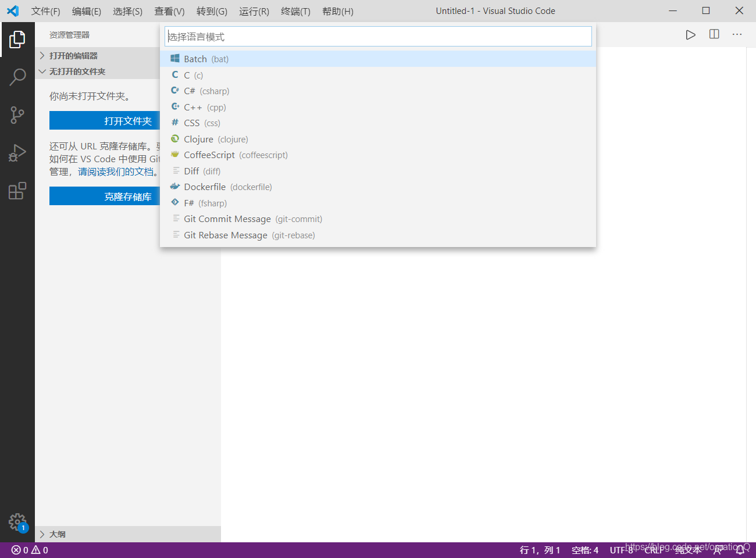
Task: Open the Run and Debug view
Action: pos(17,153)
